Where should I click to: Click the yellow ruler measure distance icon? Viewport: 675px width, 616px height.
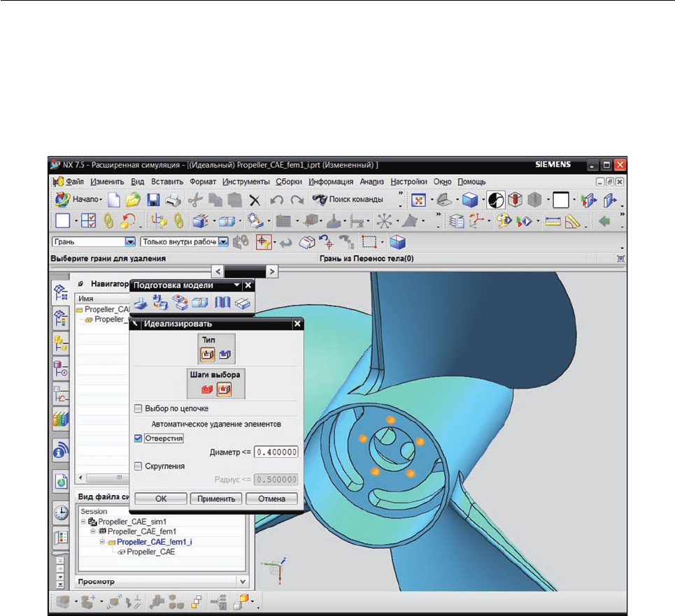[x=553, y=222]
